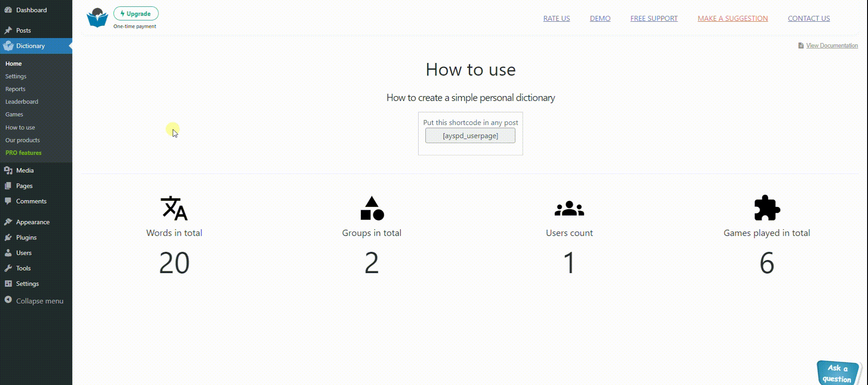Select the [ayspd_userpage] shortcode field

point(470,135)
